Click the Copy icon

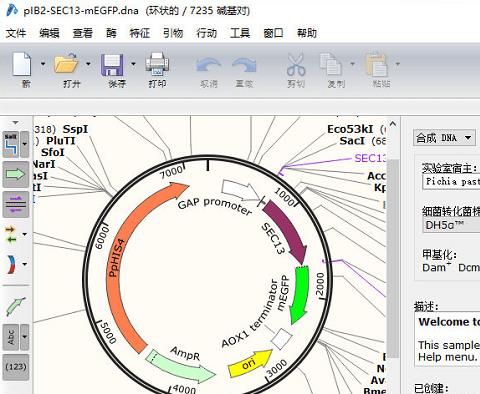pos(331,64)
